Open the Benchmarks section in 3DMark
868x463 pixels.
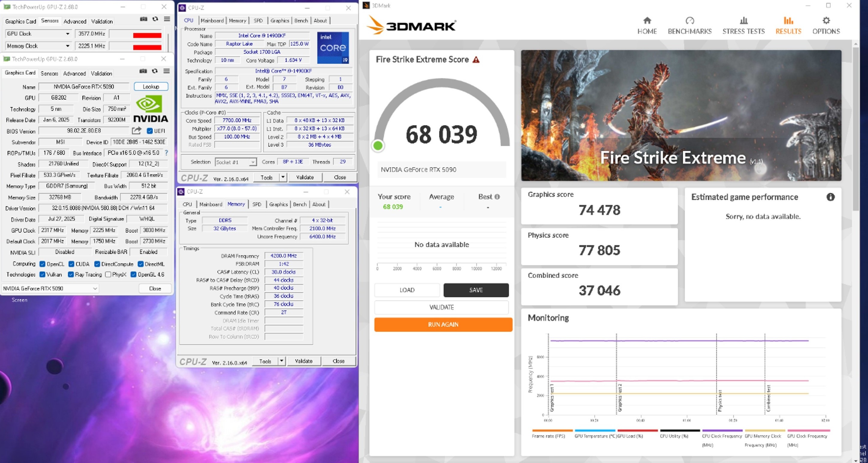[690, 25]
